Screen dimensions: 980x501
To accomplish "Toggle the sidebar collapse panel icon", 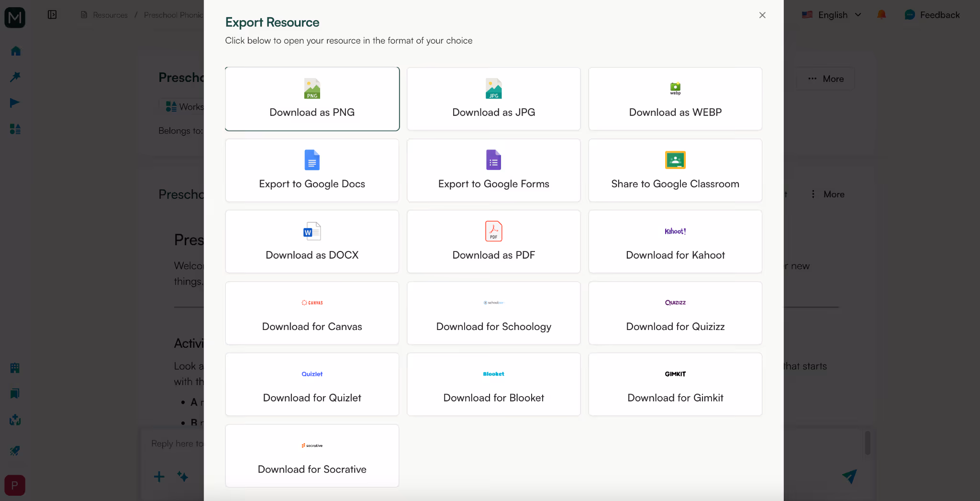I will [52, 15].
